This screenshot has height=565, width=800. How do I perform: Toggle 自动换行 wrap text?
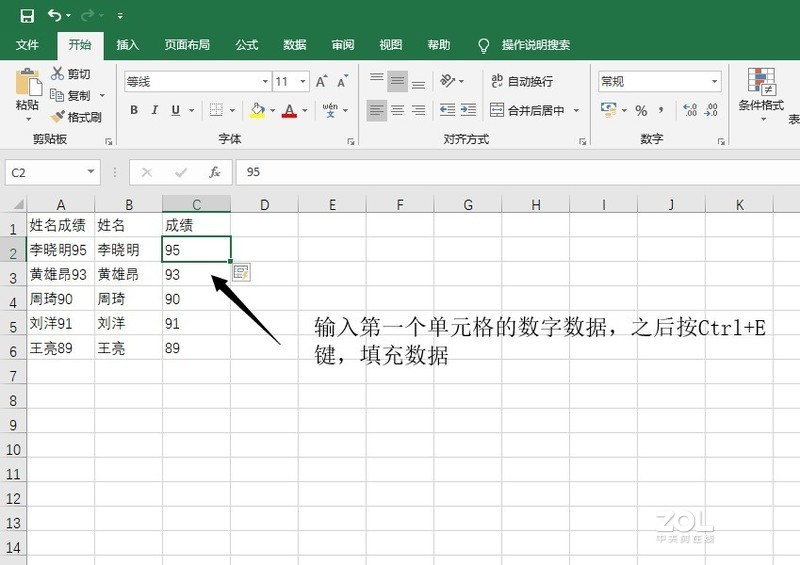(522, 81)
